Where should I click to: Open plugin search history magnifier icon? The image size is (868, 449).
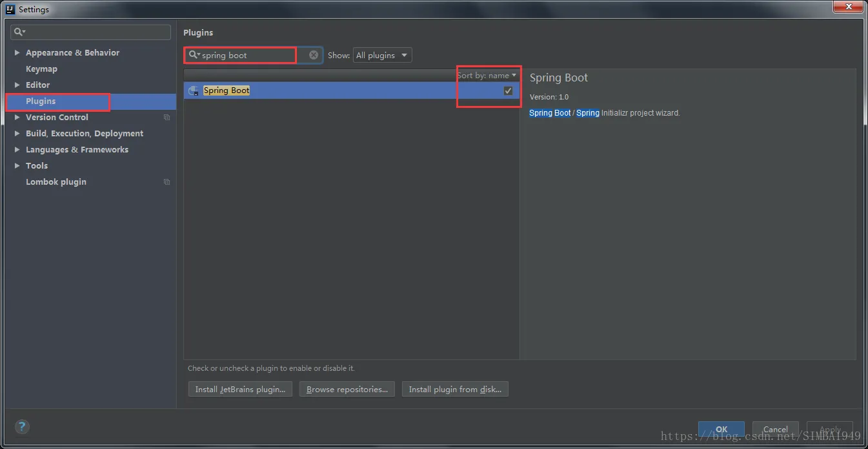[194, 55]
